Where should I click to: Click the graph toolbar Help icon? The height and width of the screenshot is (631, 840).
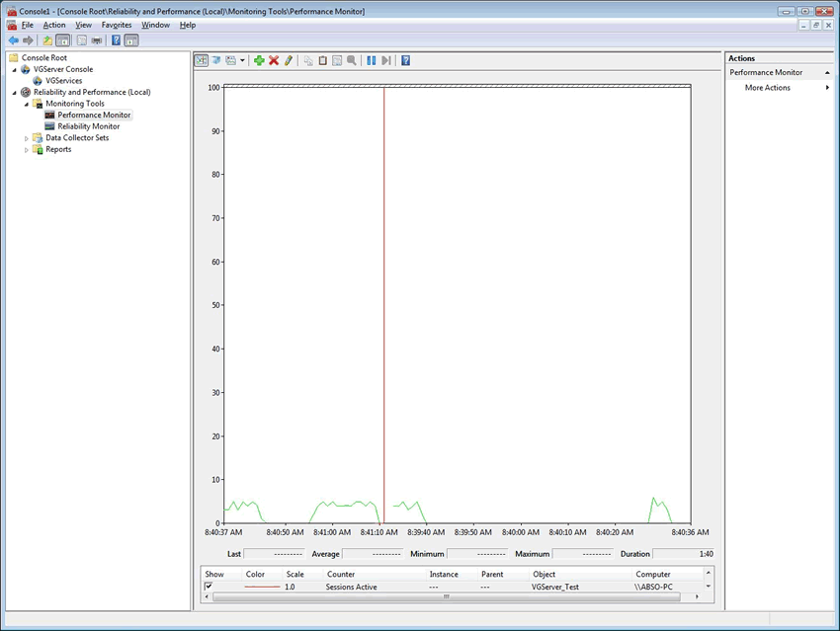pyautogui.click(x=405, y=60)
